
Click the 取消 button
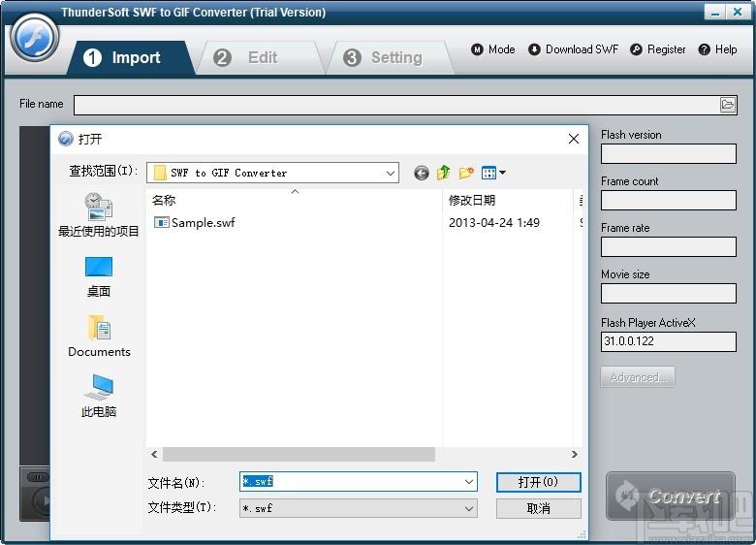(539, 508)
